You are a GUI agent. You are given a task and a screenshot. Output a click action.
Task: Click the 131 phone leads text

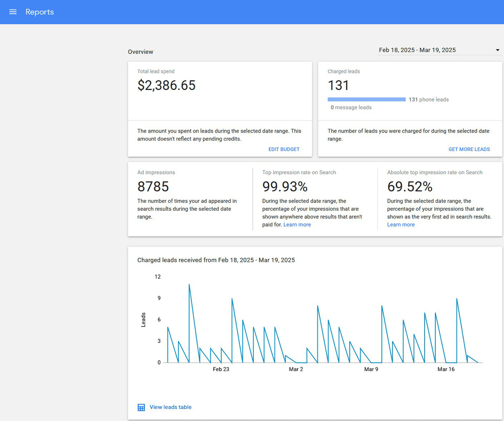tap(429, 99)
